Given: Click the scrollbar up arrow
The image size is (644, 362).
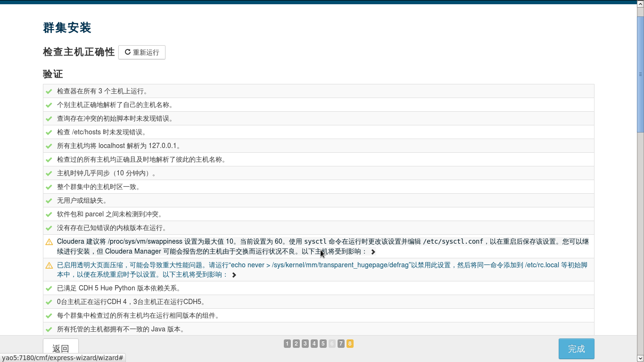Looking at the screenshot, I should point(640,3).
